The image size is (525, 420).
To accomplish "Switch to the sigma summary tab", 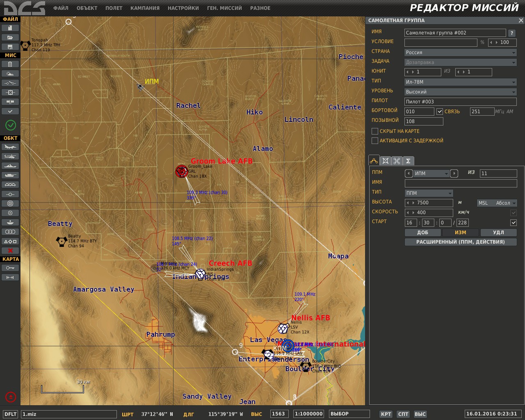I will [x=408, y=161].
